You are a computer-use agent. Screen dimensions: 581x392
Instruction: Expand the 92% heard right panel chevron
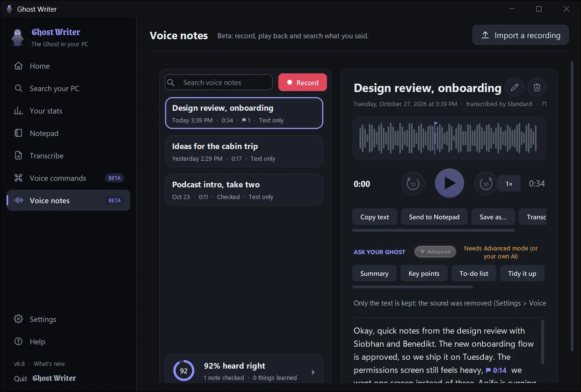point(313,372)
